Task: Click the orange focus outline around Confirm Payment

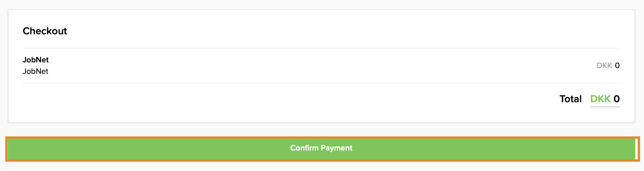Action: (322, 138)
